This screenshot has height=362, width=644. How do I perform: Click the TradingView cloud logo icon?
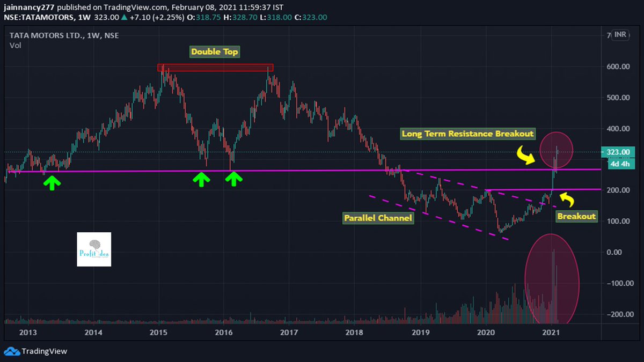11,351
